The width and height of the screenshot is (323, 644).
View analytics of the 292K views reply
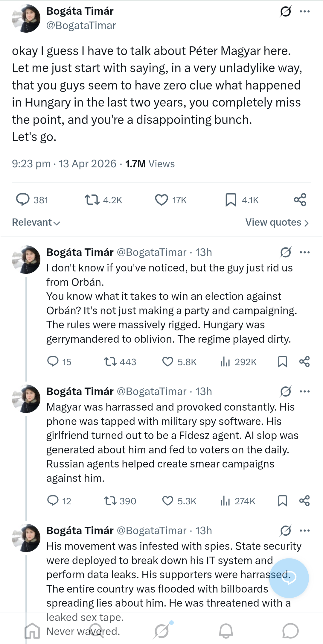click(x=225, y=362)
